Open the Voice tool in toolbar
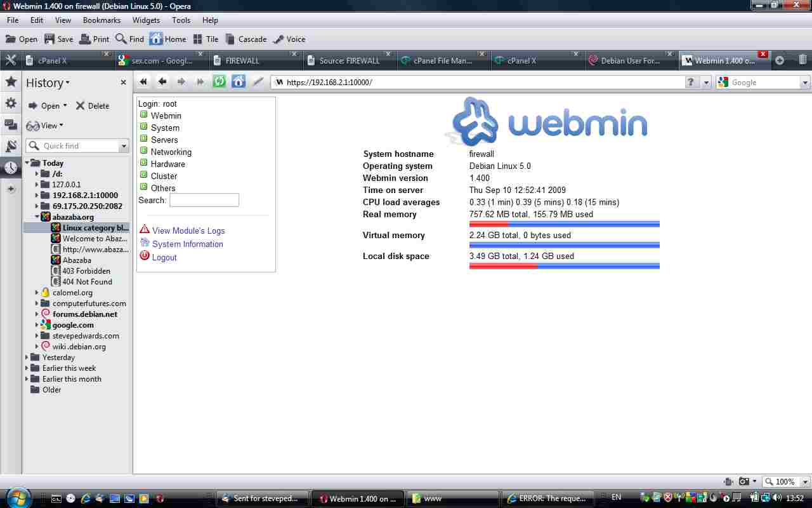 tap(289, 39)
